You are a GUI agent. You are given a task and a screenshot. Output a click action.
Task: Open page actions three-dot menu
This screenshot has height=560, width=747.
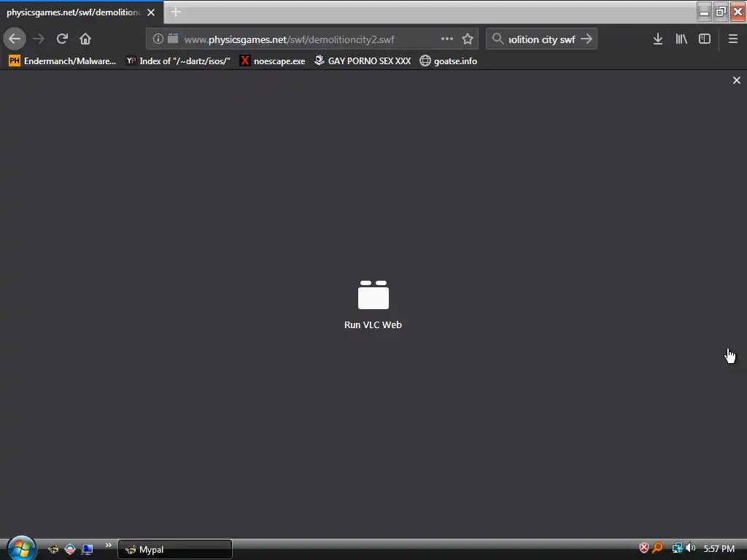(447, 39)
